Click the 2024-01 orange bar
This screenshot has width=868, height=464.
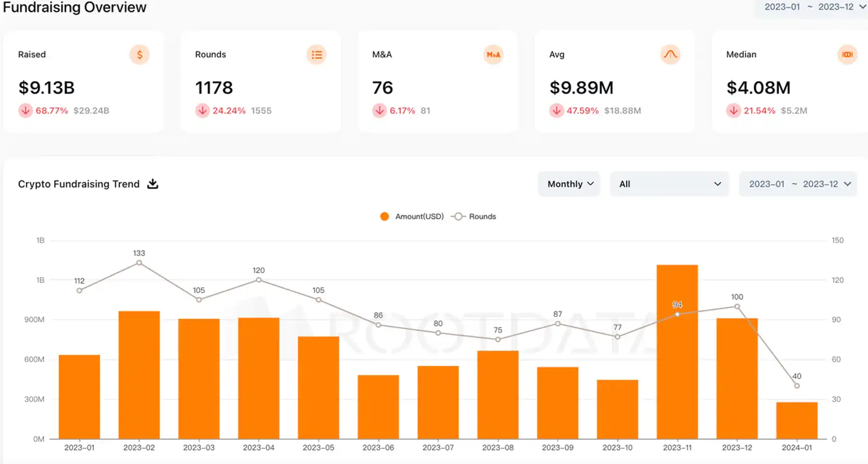797,420
